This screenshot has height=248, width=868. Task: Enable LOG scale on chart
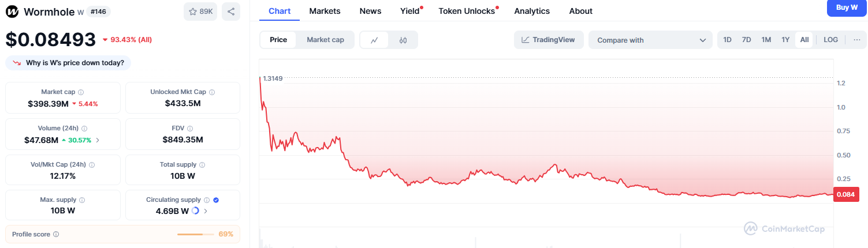pos(830,40)
